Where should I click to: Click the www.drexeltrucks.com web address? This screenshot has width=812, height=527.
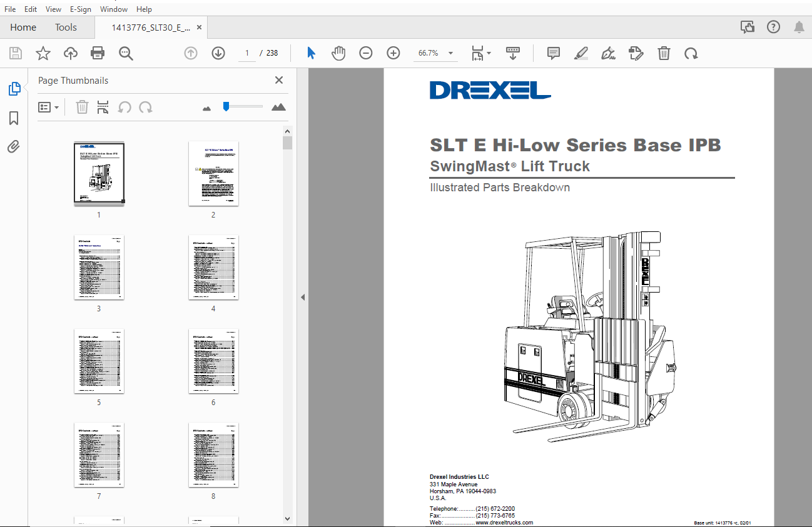(504, 523)
